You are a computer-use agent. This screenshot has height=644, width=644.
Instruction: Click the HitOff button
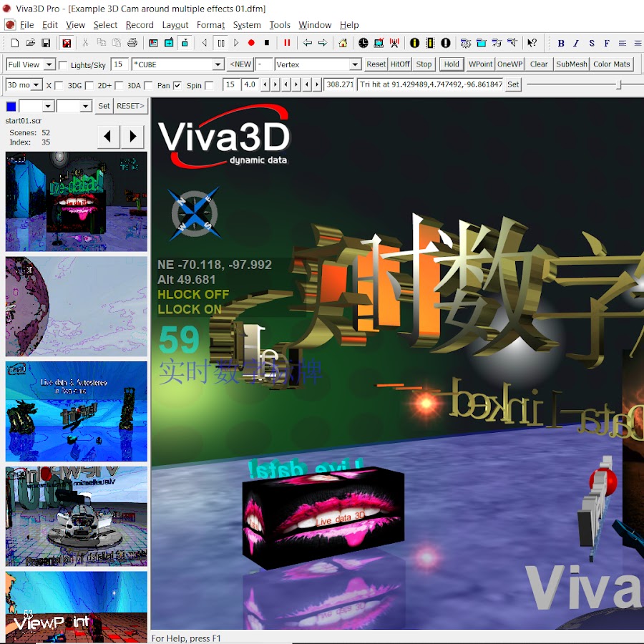pyautogui.click(x=400, y=64)
